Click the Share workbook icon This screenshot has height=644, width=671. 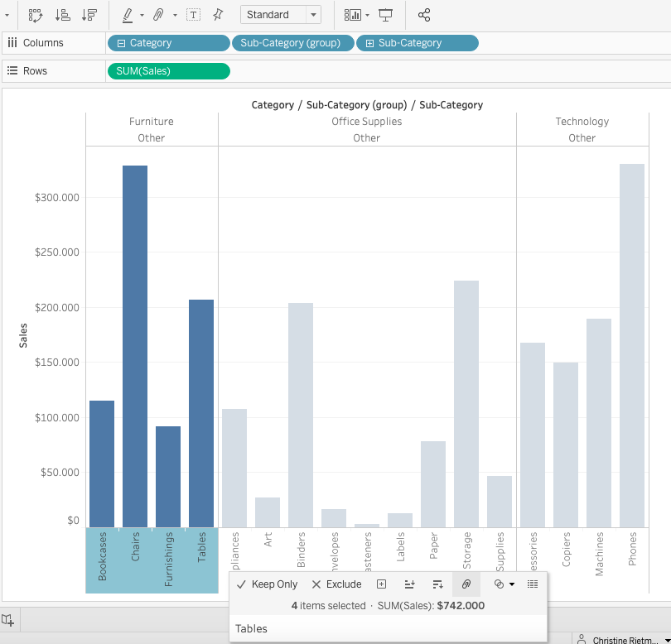coord(424,16)
